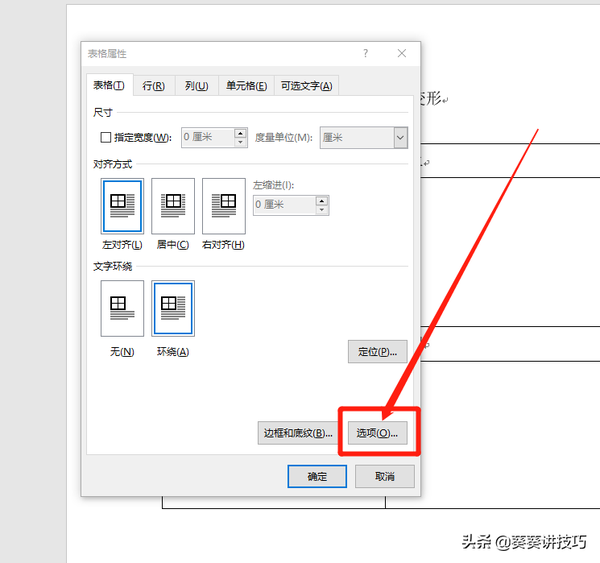Confirm with the 确定 button
The image size is (600, 563).
[317, 477]
